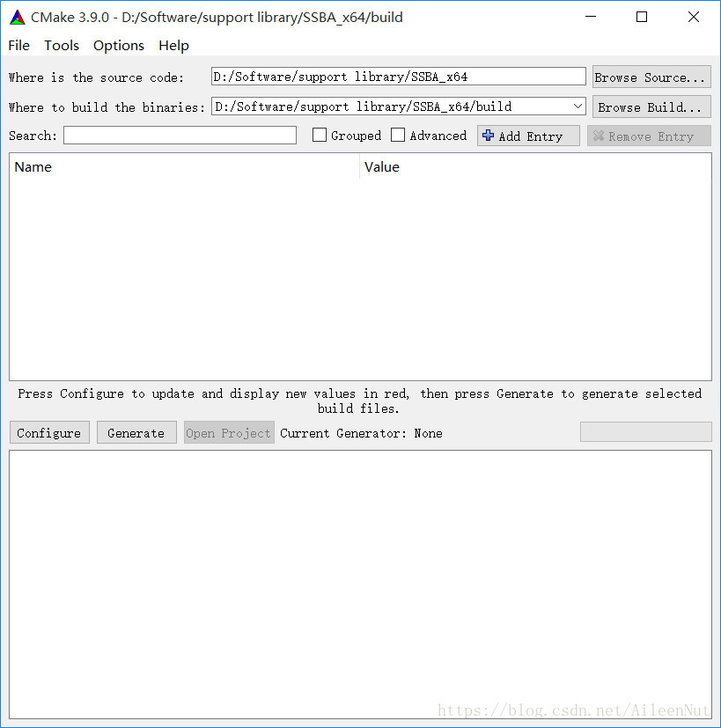Open the Options menu
This screenshot has width=721, height=728.
pos(118,46)
